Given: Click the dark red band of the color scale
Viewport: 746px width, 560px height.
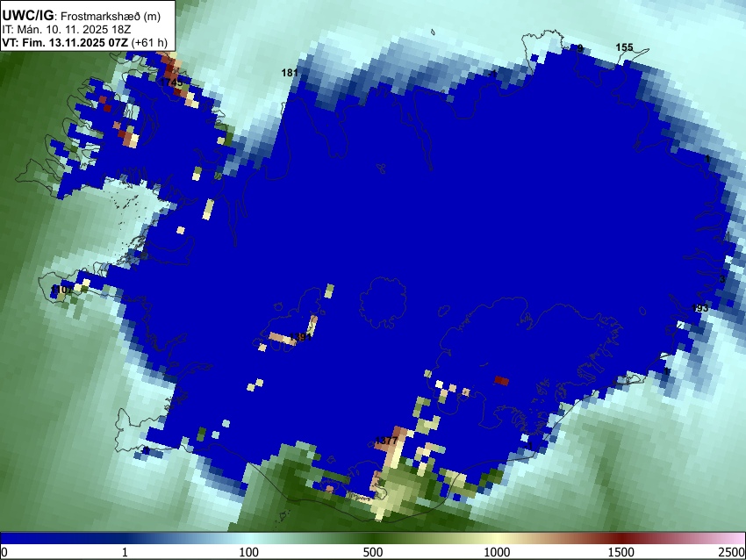Looking at the screenshot, I should tap(620, 538).
